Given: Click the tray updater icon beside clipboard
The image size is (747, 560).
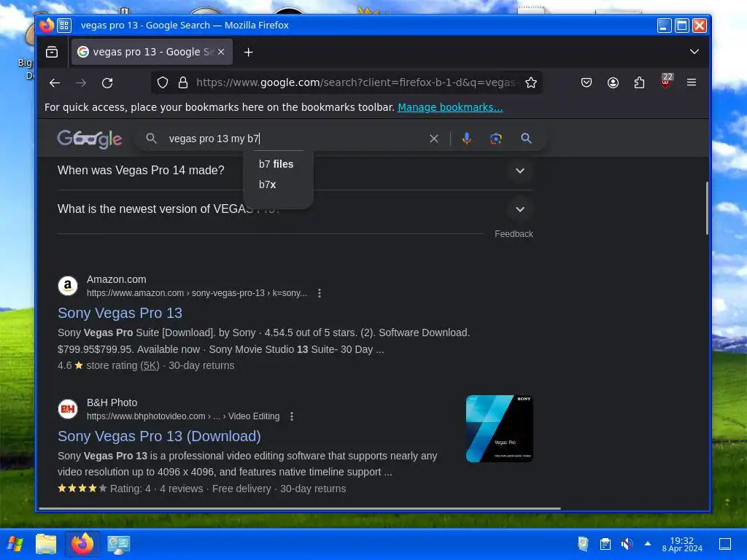Looking at the screenshot, I should (x=583, y=544).
